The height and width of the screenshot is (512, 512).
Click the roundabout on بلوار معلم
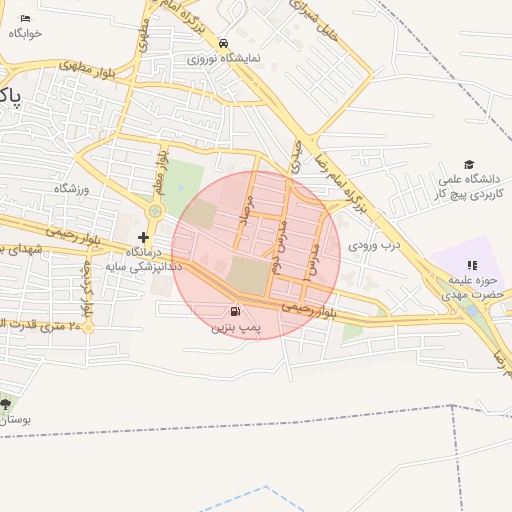(155, 211)
